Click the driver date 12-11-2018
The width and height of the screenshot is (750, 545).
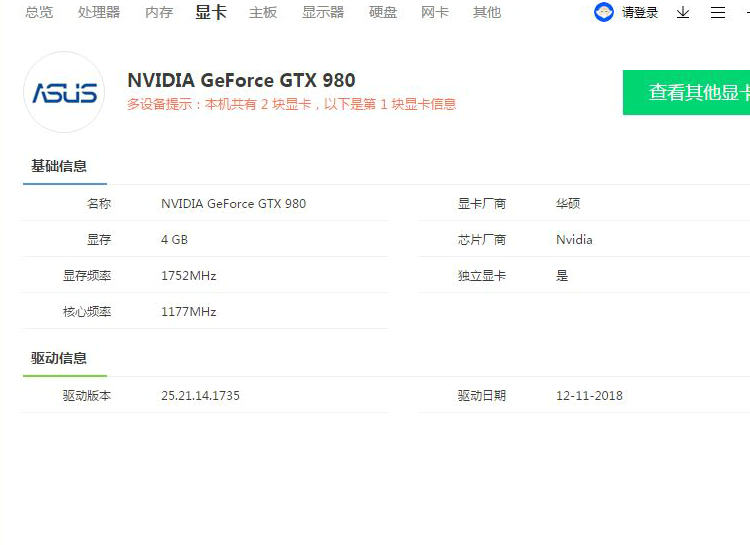(589, 396)
